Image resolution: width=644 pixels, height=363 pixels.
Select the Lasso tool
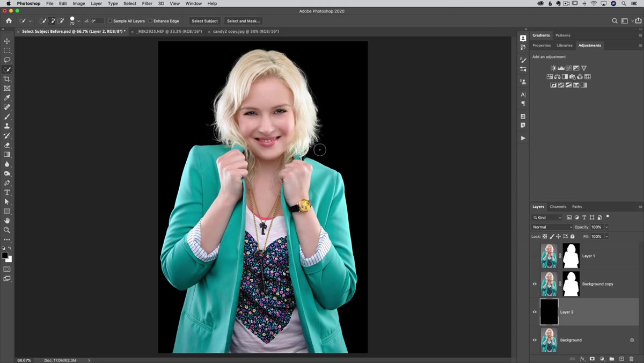pyautogui.click(x=7, y=60)
